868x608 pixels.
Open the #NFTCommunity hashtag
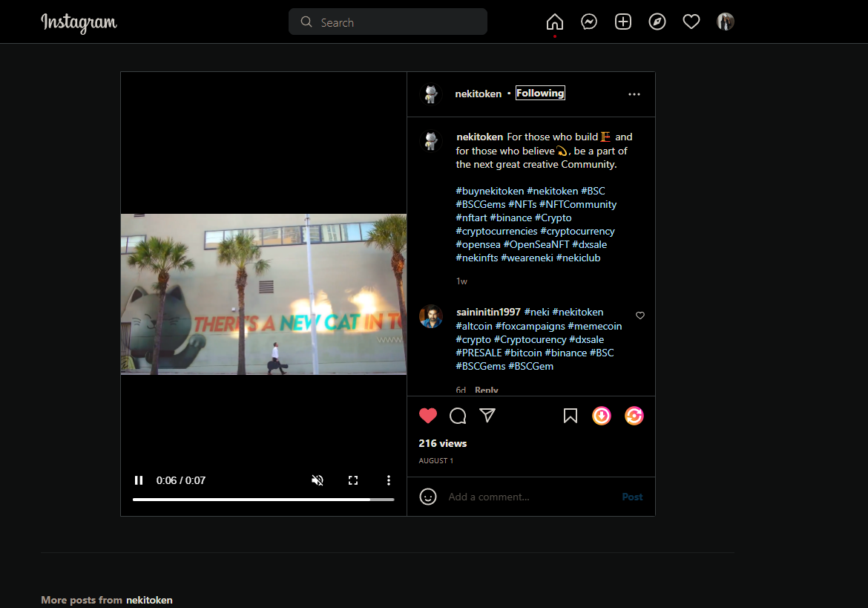[578, 204]
